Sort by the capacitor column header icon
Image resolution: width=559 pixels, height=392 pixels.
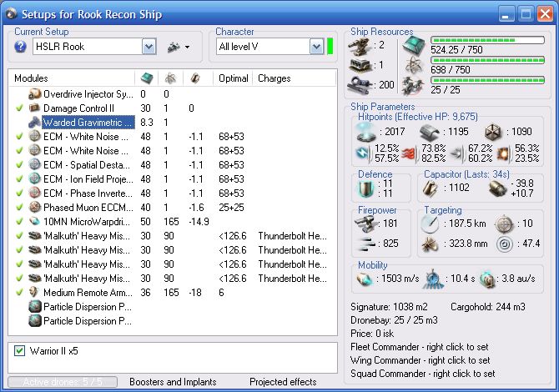tap(195, 78)
